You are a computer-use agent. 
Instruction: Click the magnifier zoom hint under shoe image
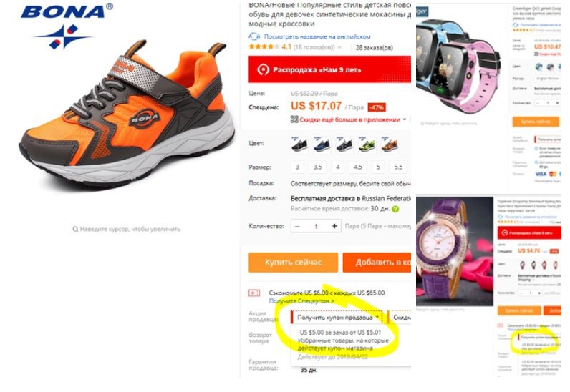click(x=127, y=229)
